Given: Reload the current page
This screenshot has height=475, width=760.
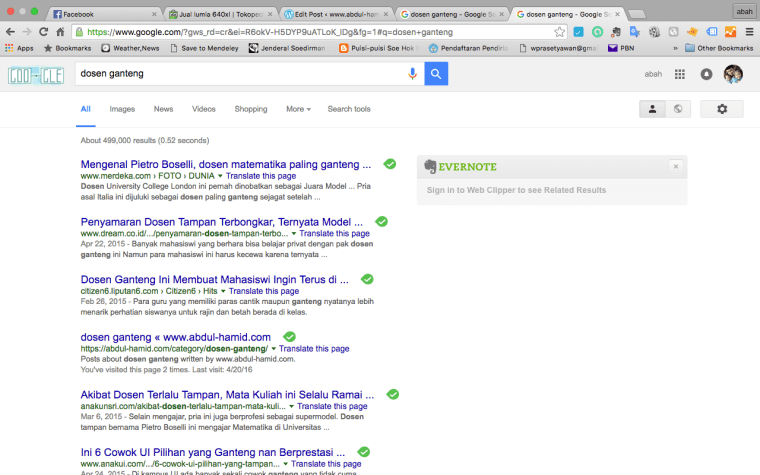Looking at the screenshot, I should tap(43, 32).
